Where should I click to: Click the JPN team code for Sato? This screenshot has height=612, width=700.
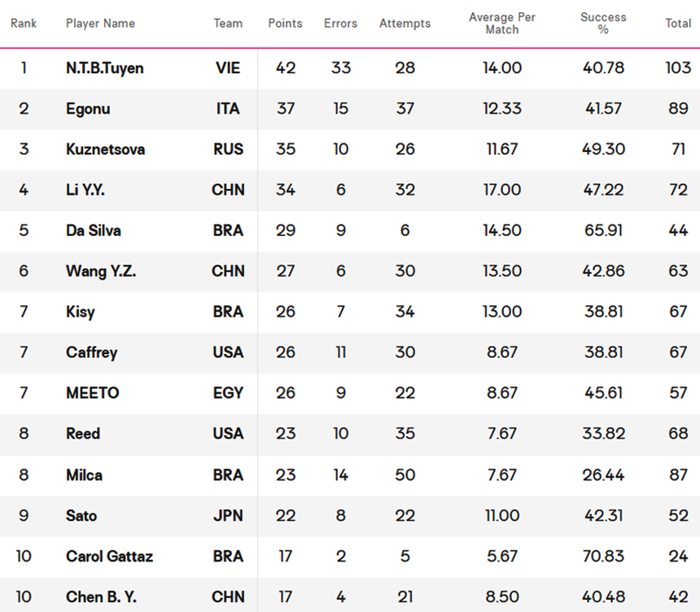coord(228,516)
